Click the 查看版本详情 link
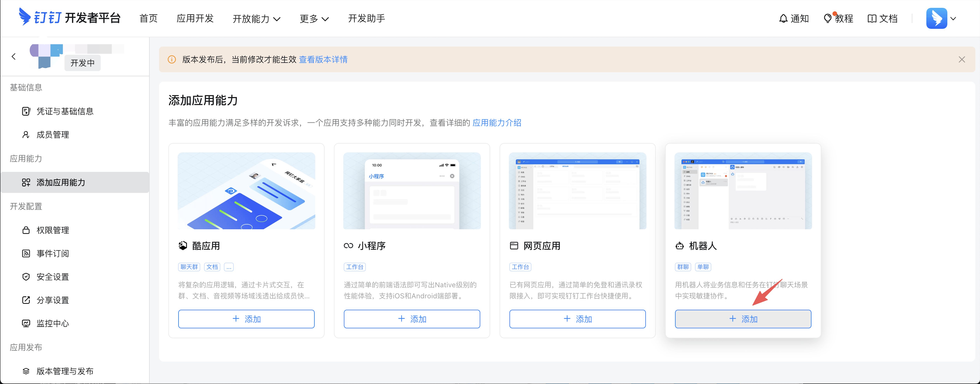This screenshot has height=384, width=980. point(323,60)
